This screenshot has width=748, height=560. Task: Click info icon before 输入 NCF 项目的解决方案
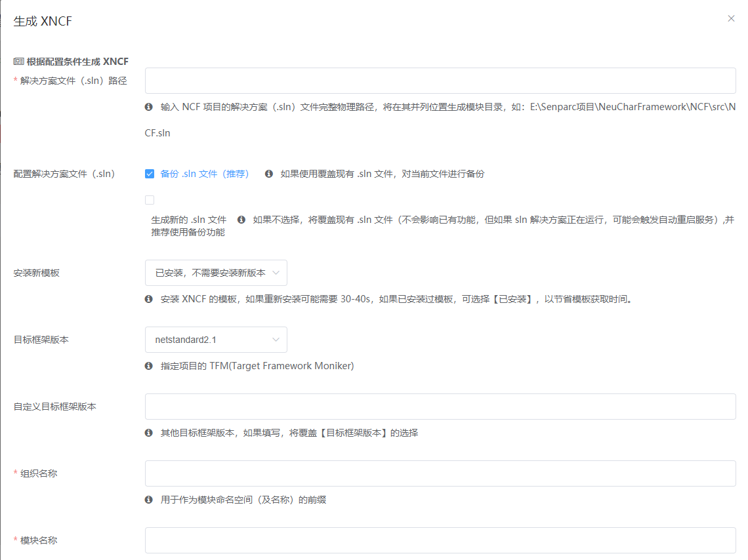(149, 107)
